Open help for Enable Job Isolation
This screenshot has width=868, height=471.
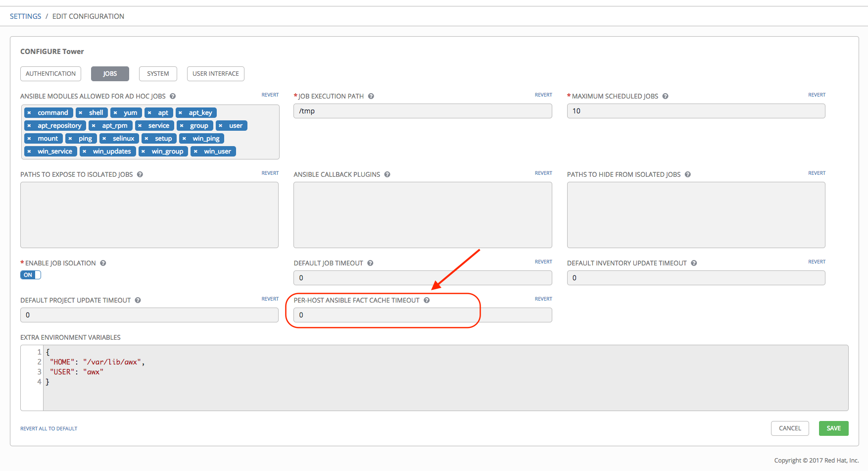click(x=103, y=263)
